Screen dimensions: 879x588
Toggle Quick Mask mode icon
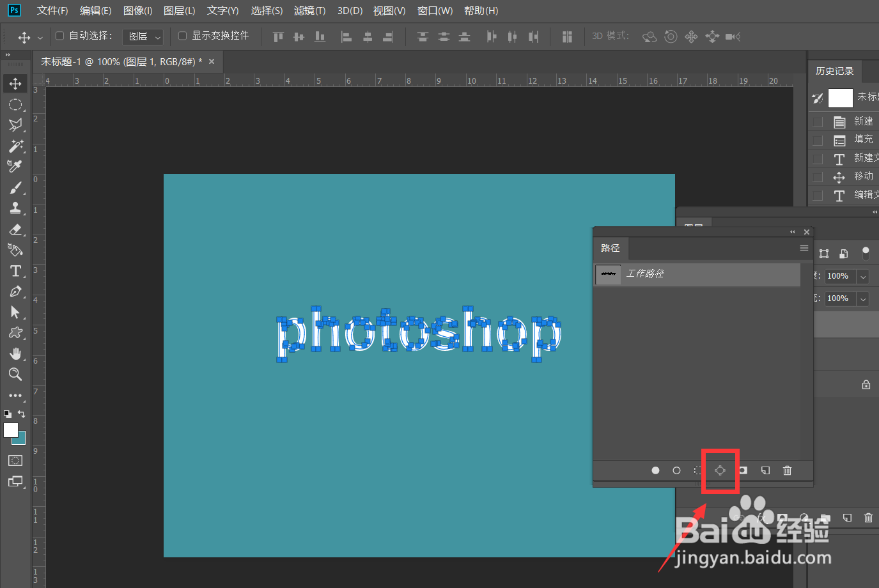point(15,460)
